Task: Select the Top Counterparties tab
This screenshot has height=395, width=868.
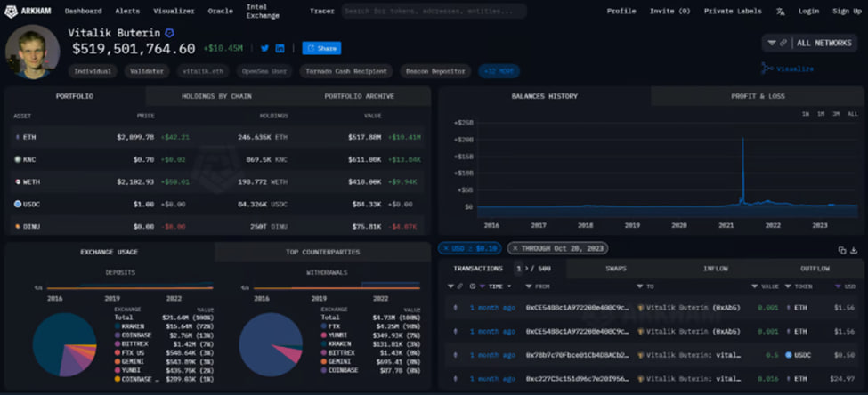Action: (323, 253)
